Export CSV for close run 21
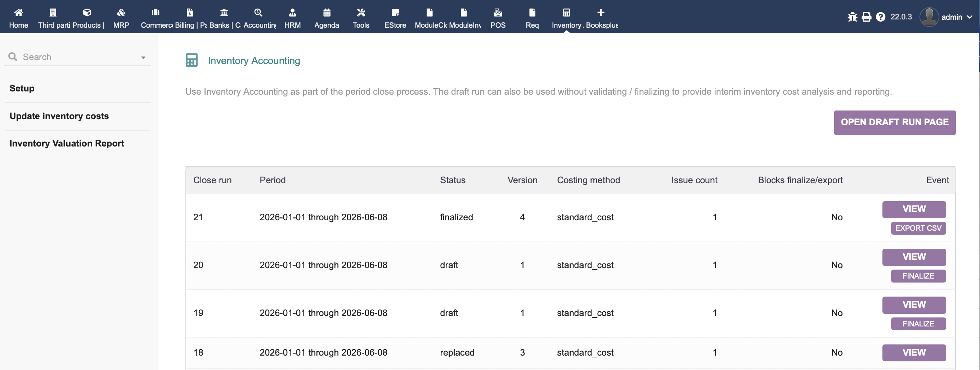Viewport: 980px width, 370px height. pyautogui.click(x=918, y=228)
